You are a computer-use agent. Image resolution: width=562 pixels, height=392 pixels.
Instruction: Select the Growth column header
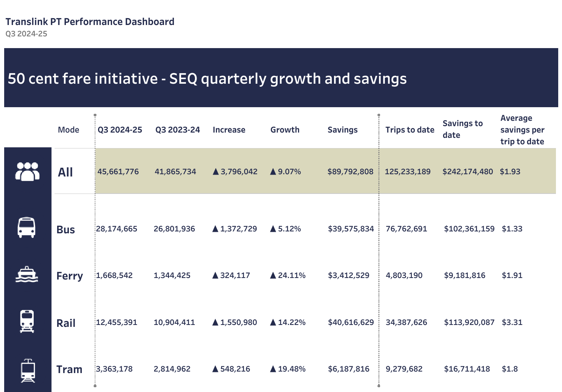[285, 130]
